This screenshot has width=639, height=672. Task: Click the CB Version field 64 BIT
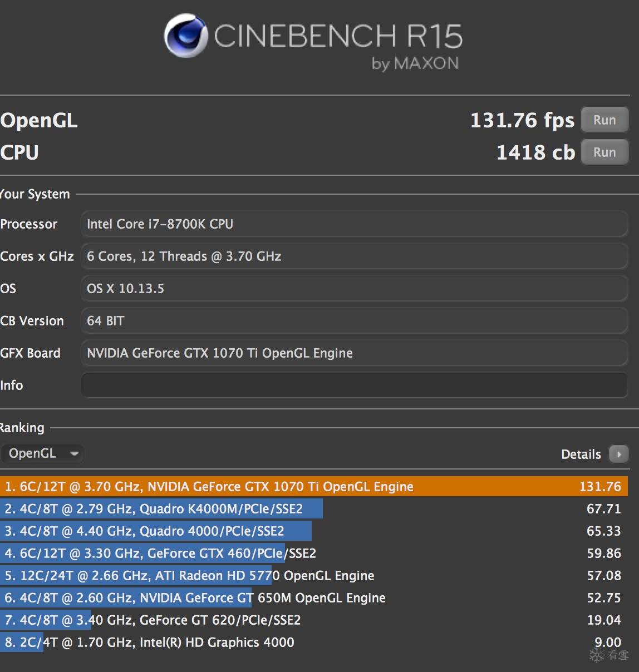354,321
